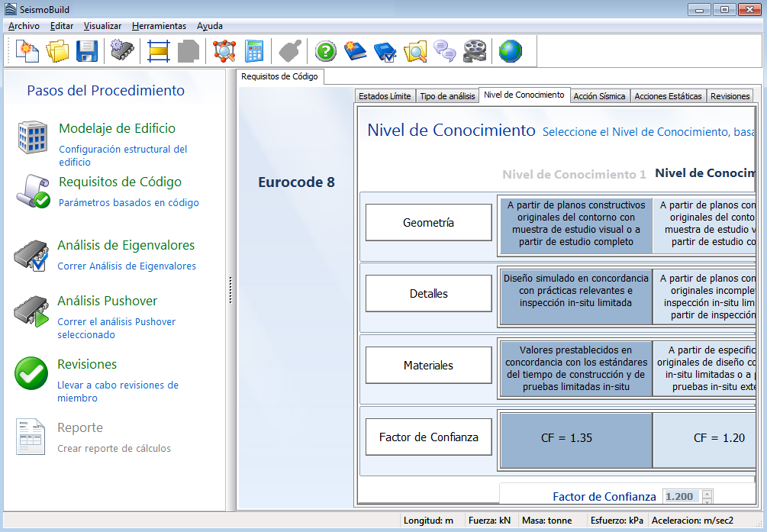The width and height of the screenshot is (767, 532).
Task: Increase Factor de Confianza with the up arrow
Action: [707, 492]
